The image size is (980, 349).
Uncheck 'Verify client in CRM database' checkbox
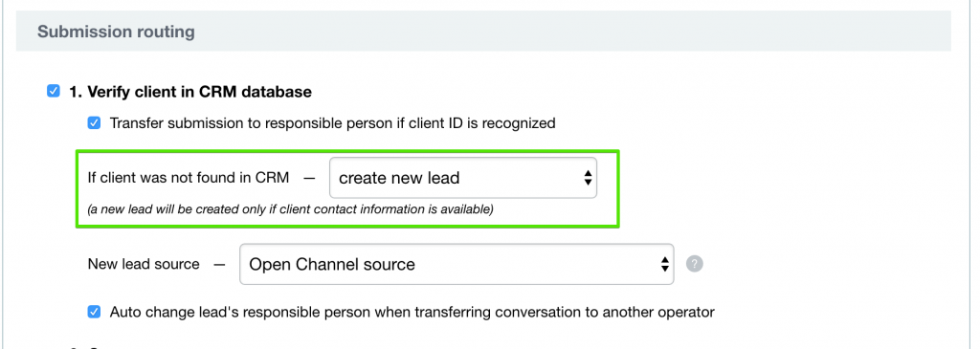click(54, 92)
